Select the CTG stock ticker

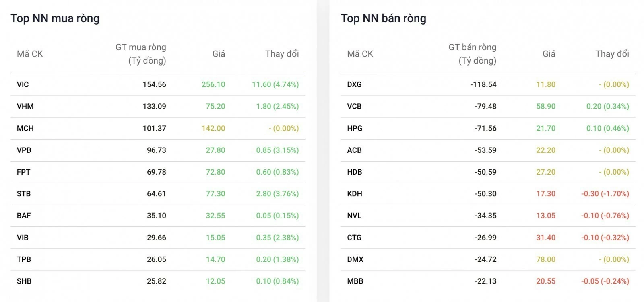[x=354, y=237]
